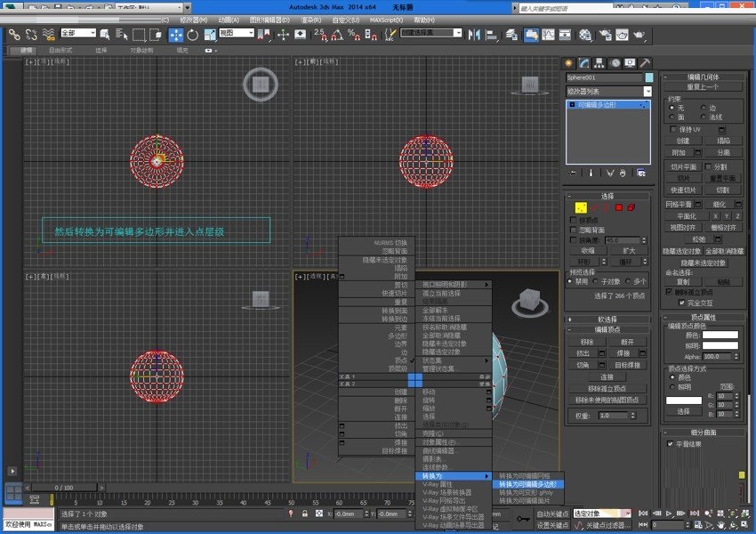Click the 快速切片 button
This screenshot has width=756, height=534.
683,190
